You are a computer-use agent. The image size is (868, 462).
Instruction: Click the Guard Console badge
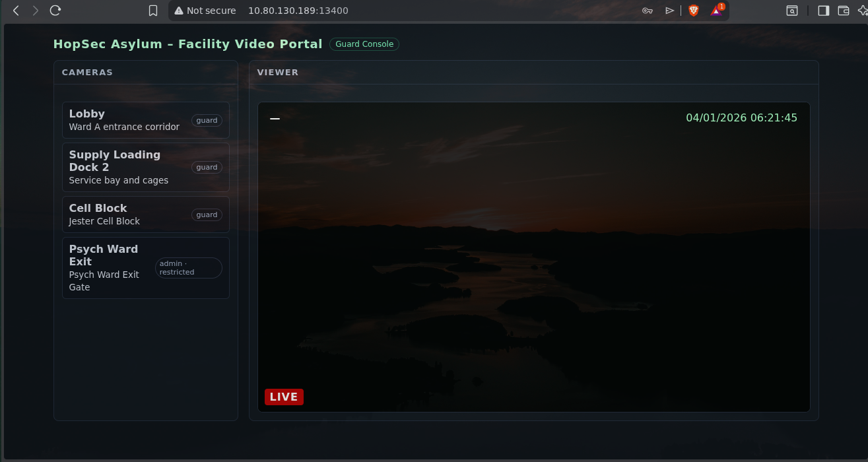coord(364,44)
